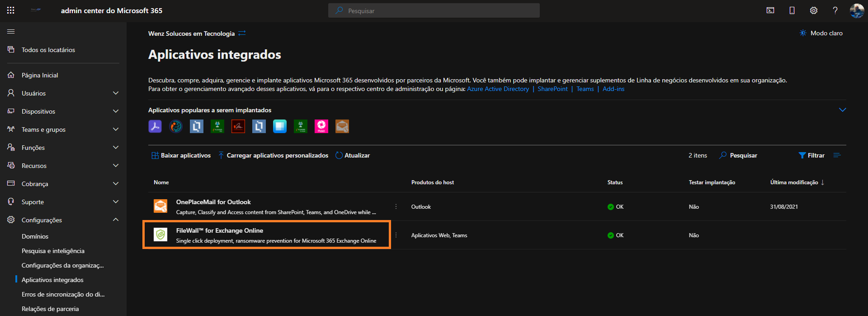Click the OnePlaceMail orange app icon in list

160,206
